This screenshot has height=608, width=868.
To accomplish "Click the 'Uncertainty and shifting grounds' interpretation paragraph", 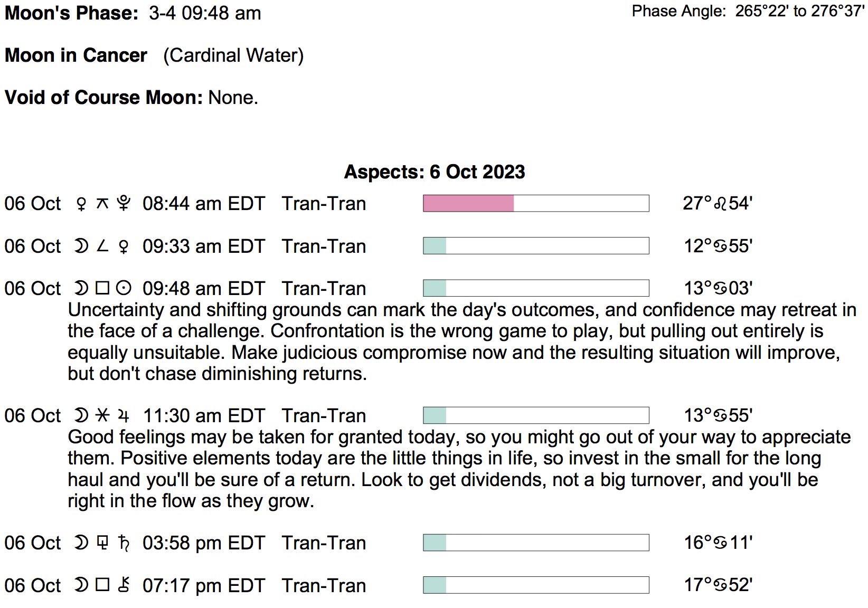I will [454, 341].
